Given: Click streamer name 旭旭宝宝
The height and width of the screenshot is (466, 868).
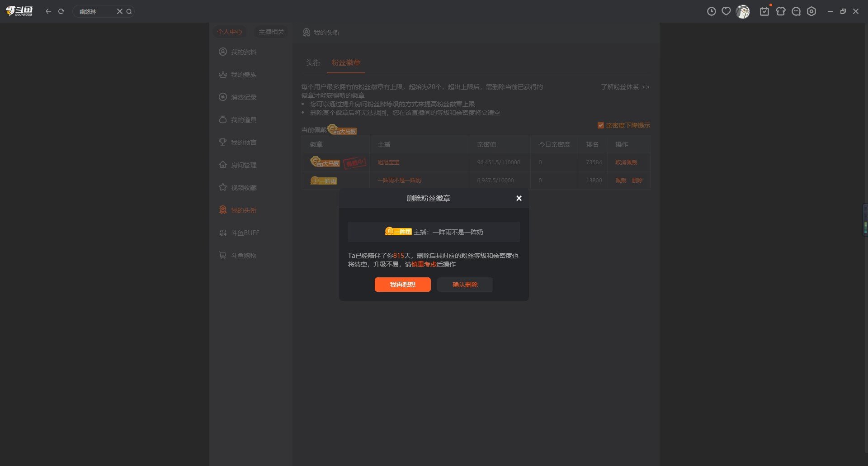Looking at the screenshot, I should pyautogui.click(x=388, y=162).
